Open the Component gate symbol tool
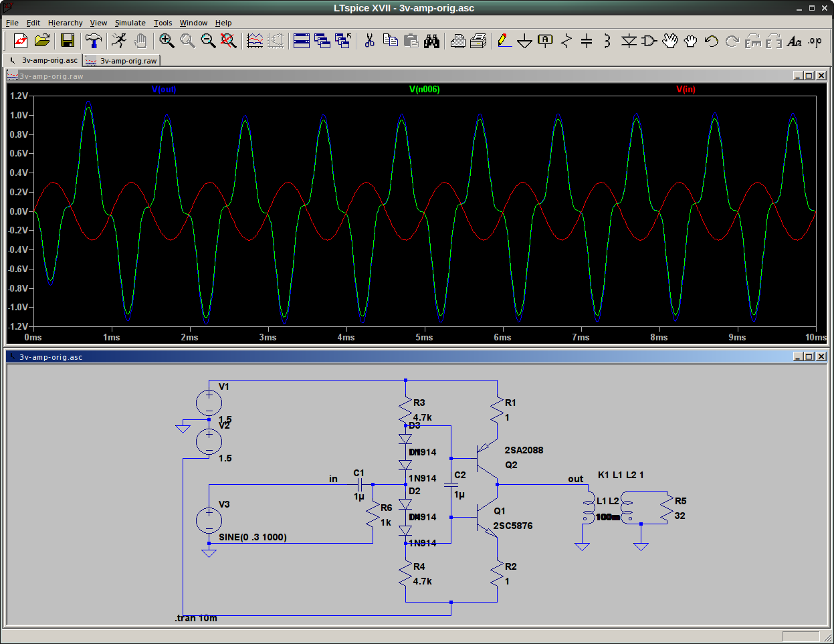This screenshot has width=834, height=644. click(x=649, y=41)
